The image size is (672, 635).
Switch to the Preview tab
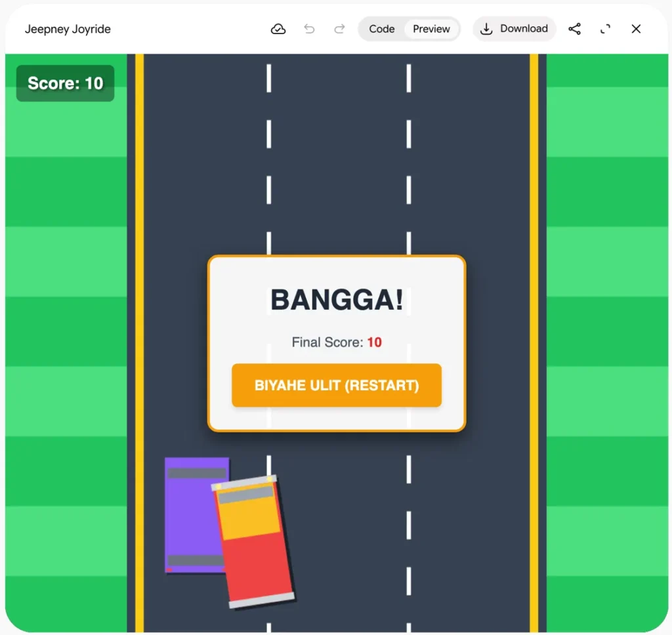coord(431,29)
